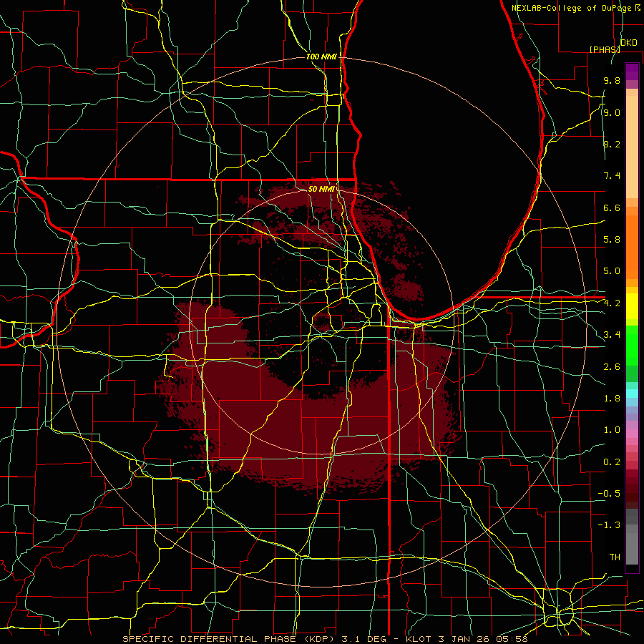Click the pink segment of color scale
This screenshot has width=644, height=644.
632,434
